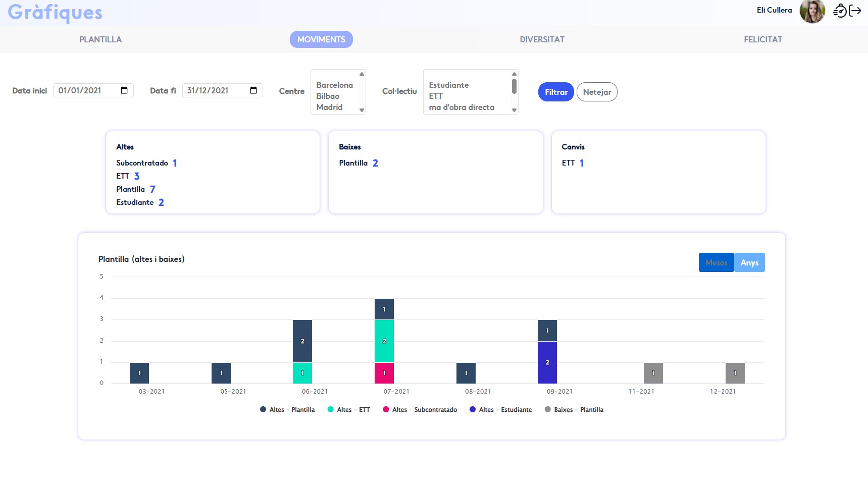
Task: Toggle Altes - Plantilla legend marker
Action: tap(263, 409)
